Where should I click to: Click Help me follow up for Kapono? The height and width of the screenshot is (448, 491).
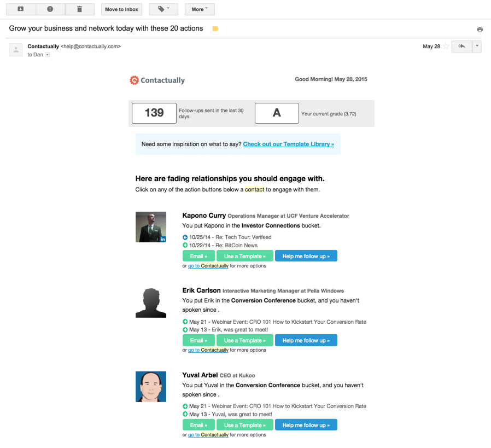[306, 256]
